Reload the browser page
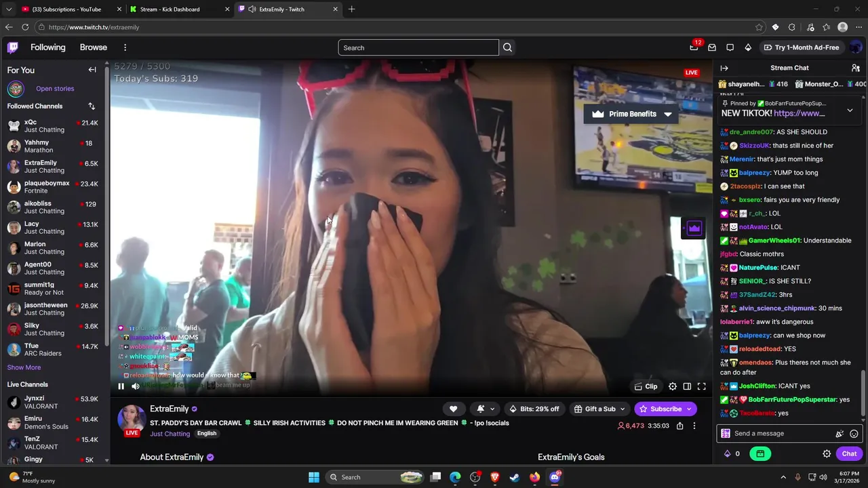Screen dimensions: 868x488 coord(25,27)
